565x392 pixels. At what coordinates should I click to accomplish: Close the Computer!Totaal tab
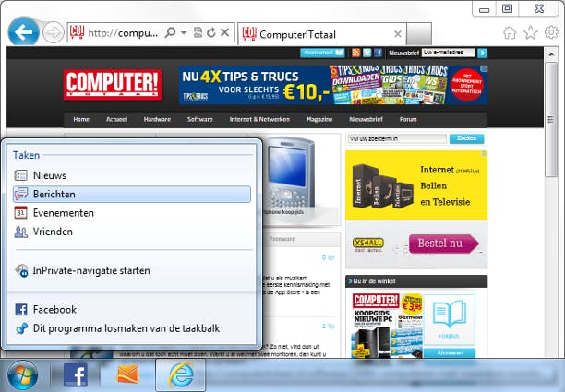tap(398, 34)
